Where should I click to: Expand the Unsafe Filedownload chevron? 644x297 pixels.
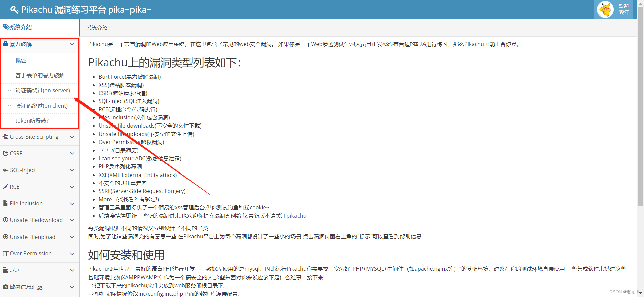72,220
